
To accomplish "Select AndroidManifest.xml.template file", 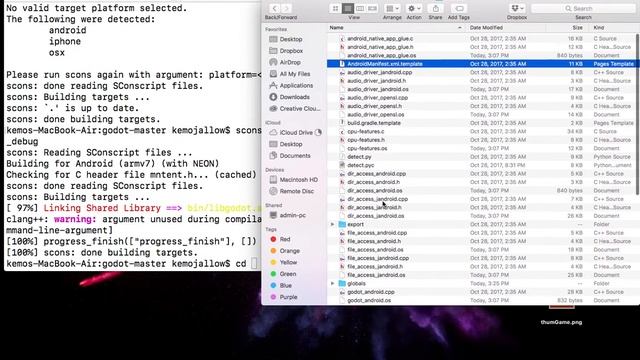I will (481, 64).
